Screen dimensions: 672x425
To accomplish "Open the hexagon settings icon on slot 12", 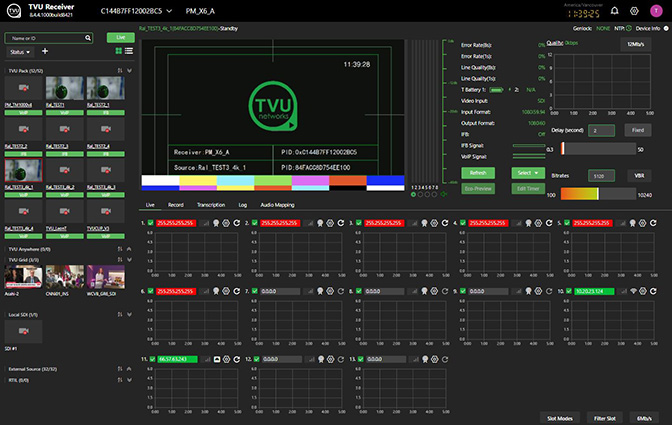I will 330,359.
